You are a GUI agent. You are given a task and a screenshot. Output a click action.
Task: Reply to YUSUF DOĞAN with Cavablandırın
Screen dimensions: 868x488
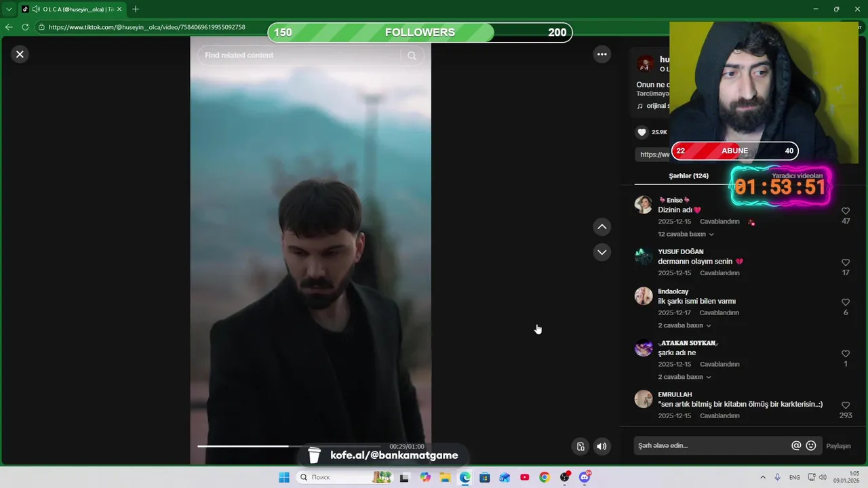(x=719, y=273)
